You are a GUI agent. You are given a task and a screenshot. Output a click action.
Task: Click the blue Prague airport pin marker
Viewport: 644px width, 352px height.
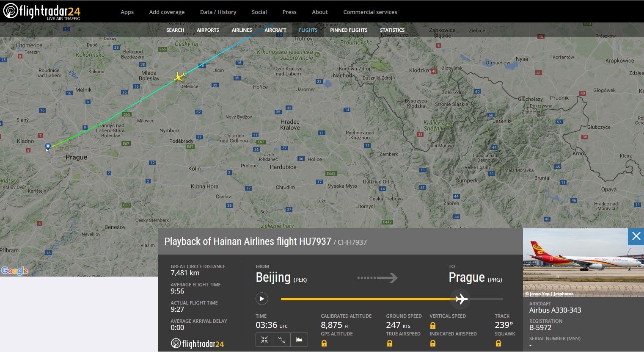pyautogui.click(x=48, y=147)
